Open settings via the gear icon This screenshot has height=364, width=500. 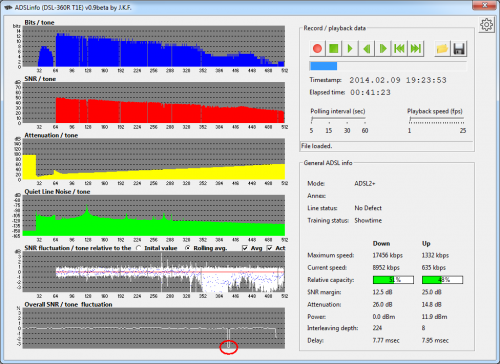click(x=486, y=25)
